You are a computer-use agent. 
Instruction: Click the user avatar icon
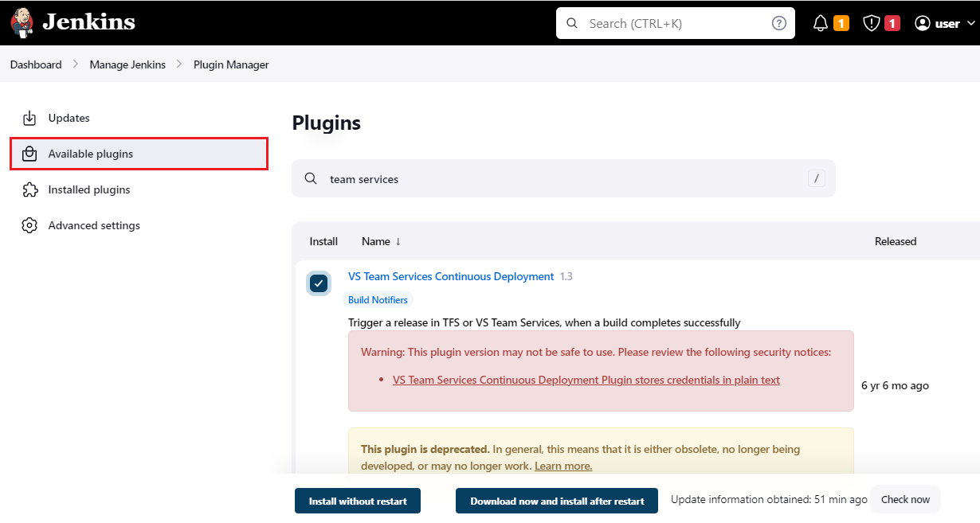coord(923,23)
